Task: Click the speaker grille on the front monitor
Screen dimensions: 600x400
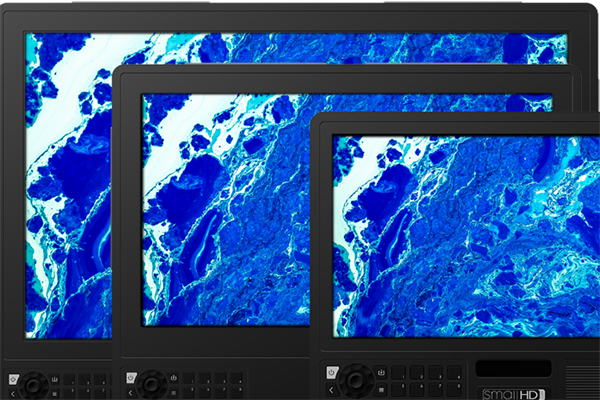Action: tap(582, 383)
